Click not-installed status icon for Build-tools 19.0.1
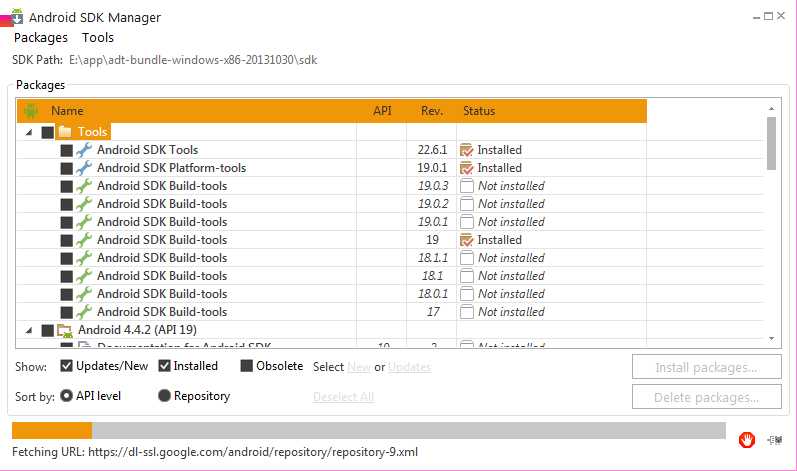The image size is (797, 471). coord(467,222)
